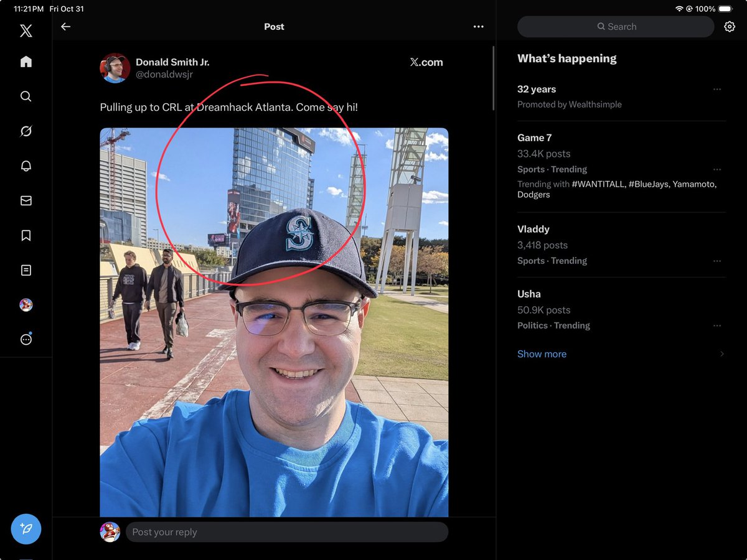747x560 pixels.
Task: Click the 33.4K posts count
Action: [x=543, y=154]
